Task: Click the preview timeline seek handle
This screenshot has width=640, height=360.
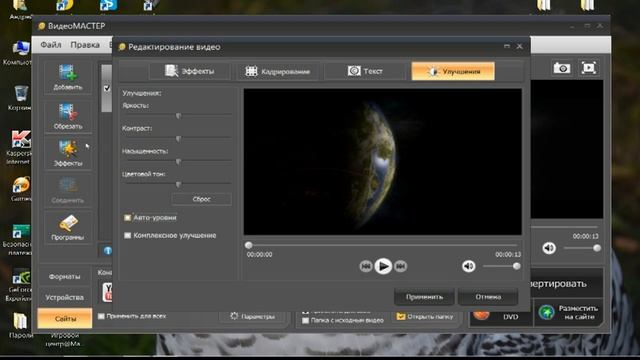Action: (x=249, y=245)
